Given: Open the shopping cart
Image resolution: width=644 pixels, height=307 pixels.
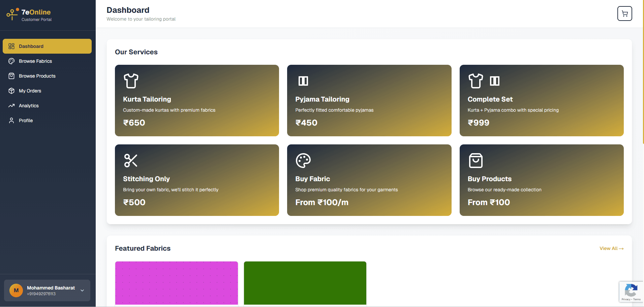Looking at the screenshot, I should click(x=624, y=13).
